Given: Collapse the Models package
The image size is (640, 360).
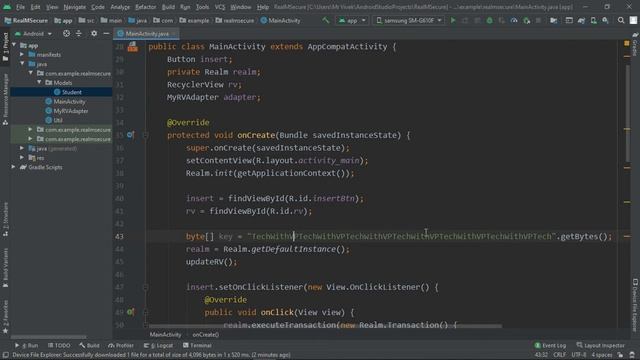Looking at the screenshot, I should pos(39,82).
